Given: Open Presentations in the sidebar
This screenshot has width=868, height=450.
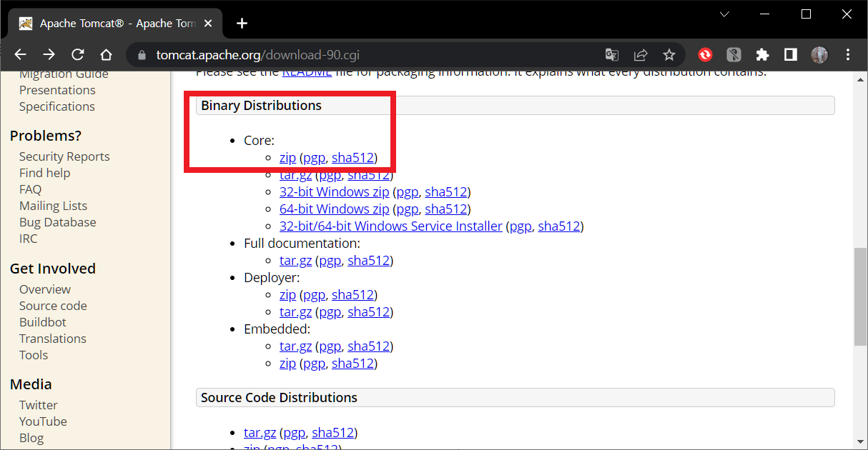Looking at the screenshot, I should [57, 90].
